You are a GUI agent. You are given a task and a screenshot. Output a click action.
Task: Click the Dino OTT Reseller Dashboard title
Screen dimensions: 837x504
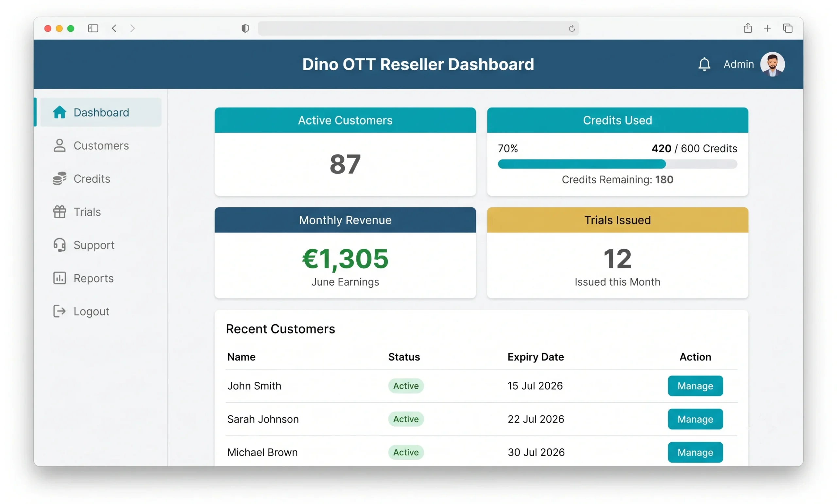click(x=418, y=64)
